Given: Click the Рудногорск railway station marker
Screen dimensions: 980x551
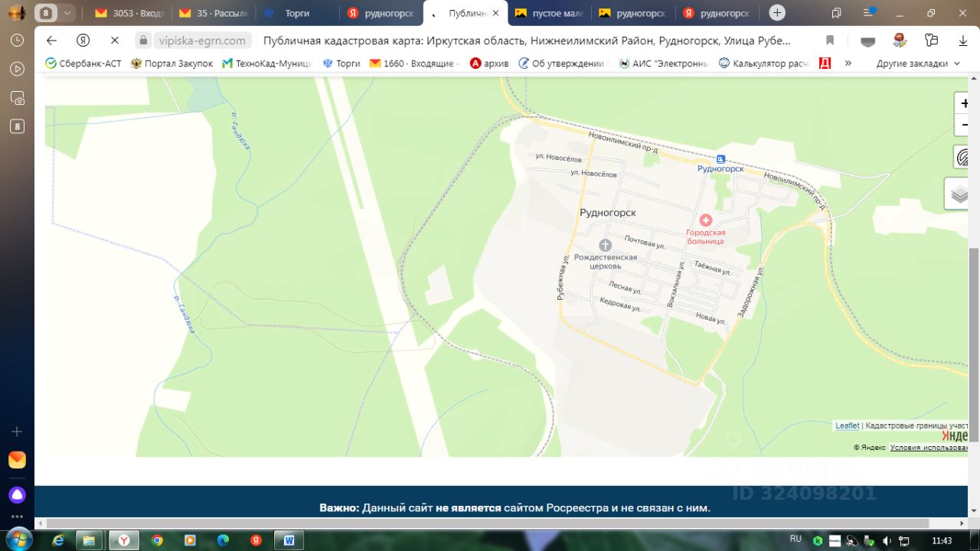Looking at the screenshot, I should tap(720, 159).
